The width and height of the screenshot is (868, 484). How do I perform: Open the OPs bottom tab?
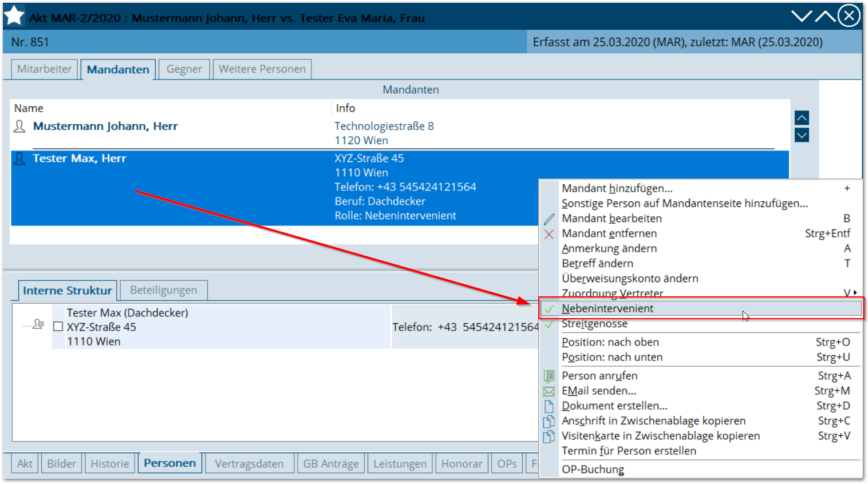(x=507, y=463)
